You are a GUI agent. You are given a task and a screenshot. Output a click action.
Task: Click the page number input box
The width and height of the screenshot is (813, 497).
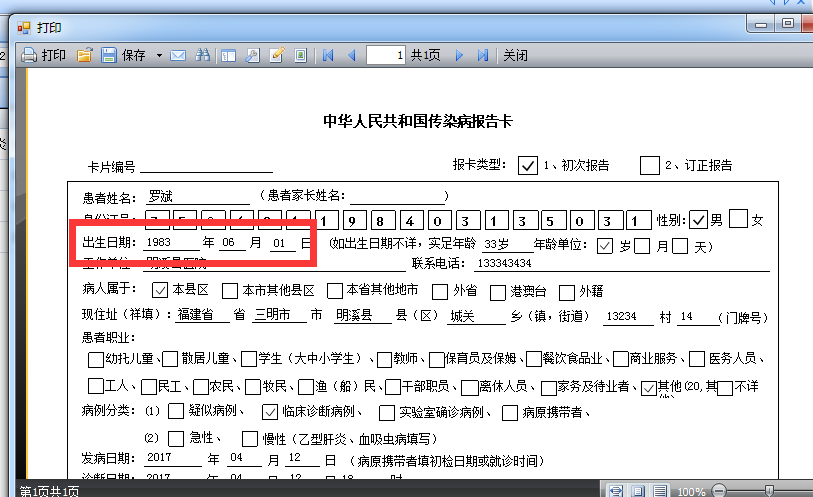click(x=386, y=55)
